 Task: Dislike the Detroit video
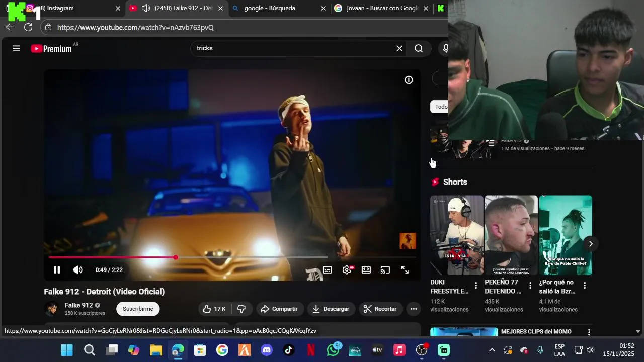pyautogui.click(x=242, y=309)
